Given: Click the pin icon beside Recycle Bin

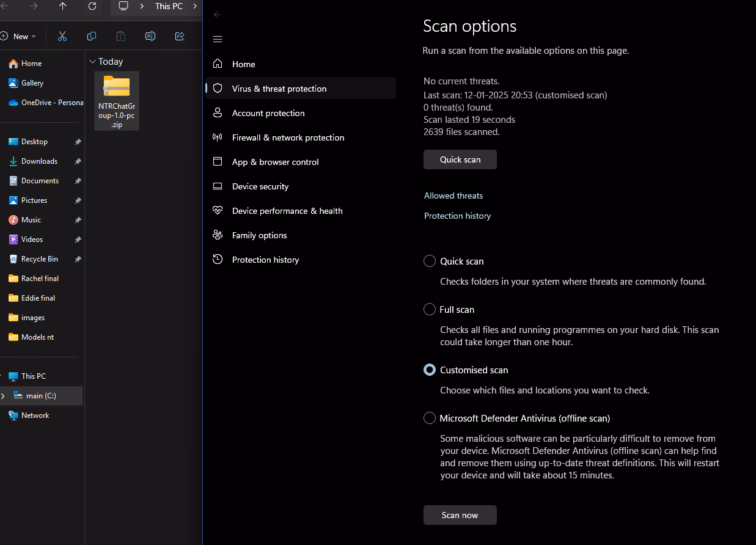Looking at the screenshot, I should click(x=78, y=259).
